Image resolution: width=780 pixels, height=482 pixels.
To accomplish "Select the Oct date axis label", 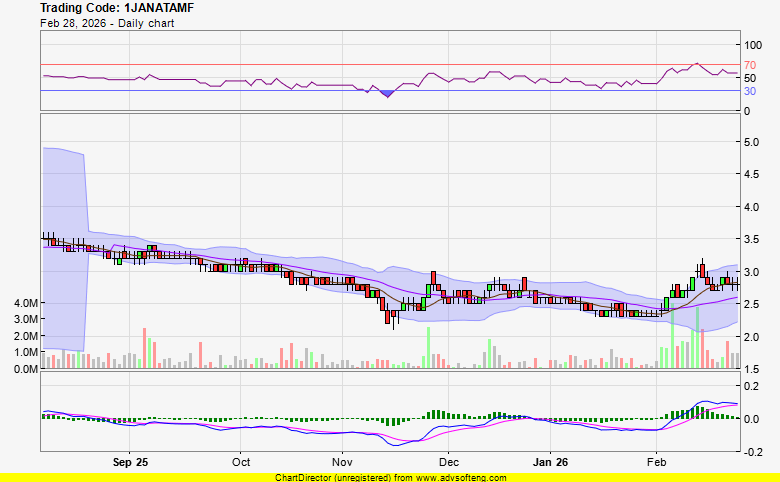I will pos(240,463).
